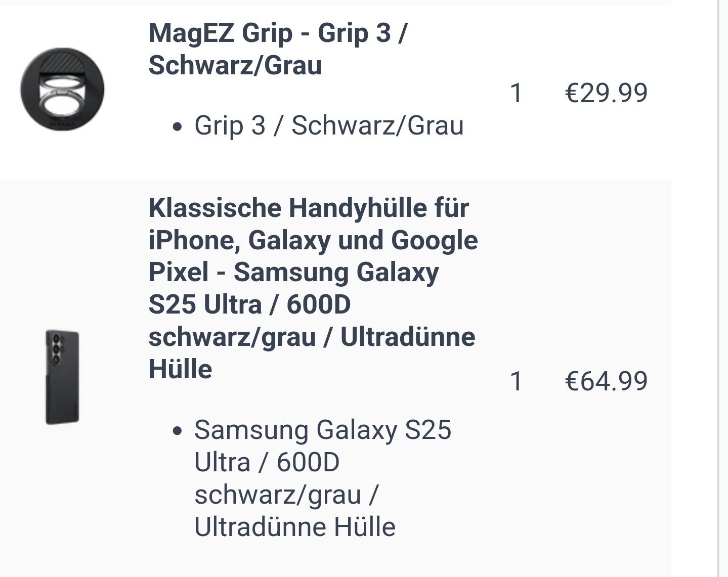This screenshot has height=577, width=728.
Task: Click the bullet before Grip 3 variant
Action: [x=177, y=127]
